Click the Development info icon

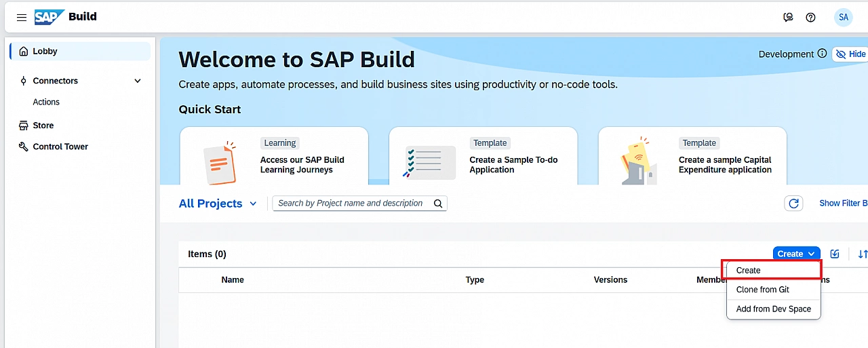822,54
